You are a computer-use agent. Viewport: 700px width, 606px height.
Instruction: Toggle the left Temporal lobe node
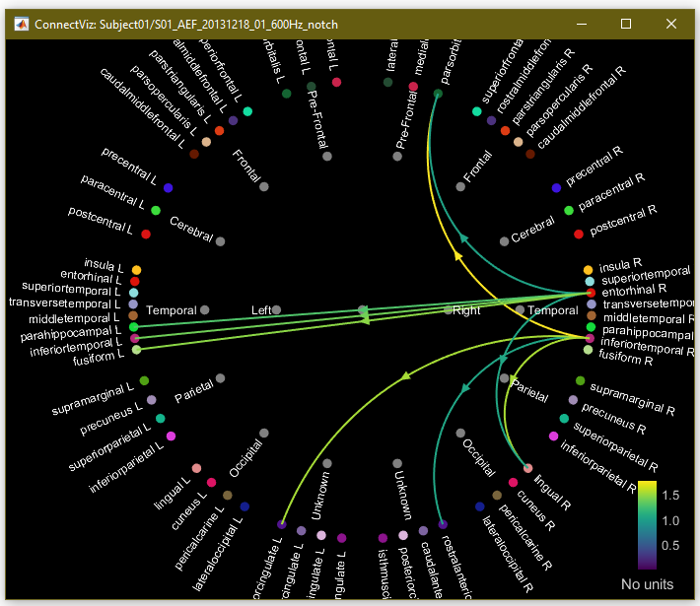tap(204, 309)
